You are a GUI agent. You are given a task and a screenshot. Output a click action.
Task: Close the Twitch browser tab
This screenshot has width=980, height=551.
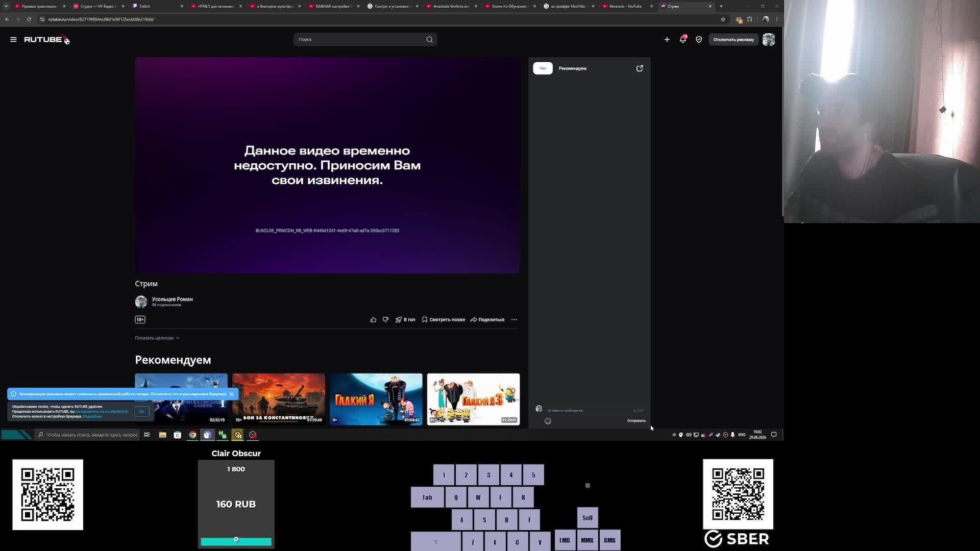pos(182,6)
